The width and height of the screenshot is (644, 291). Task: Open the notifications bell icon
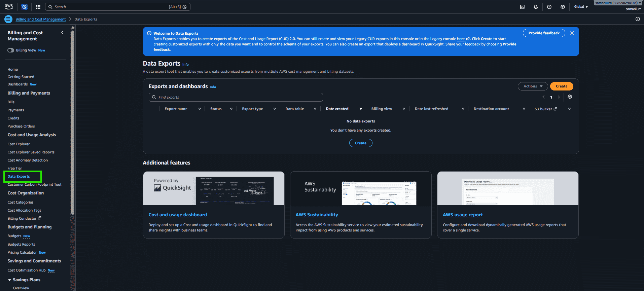[536, 7]
